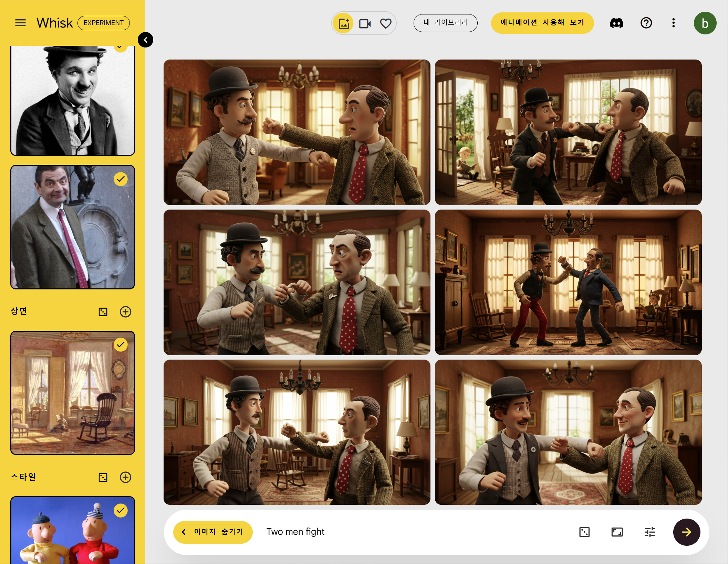Open the user account avatar menu
The height and width of the screenshot is (564, 728).
coord(705,23)
